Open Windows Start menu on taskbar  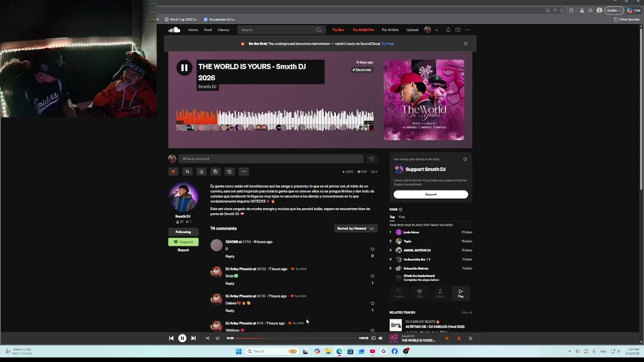(238, 351)
